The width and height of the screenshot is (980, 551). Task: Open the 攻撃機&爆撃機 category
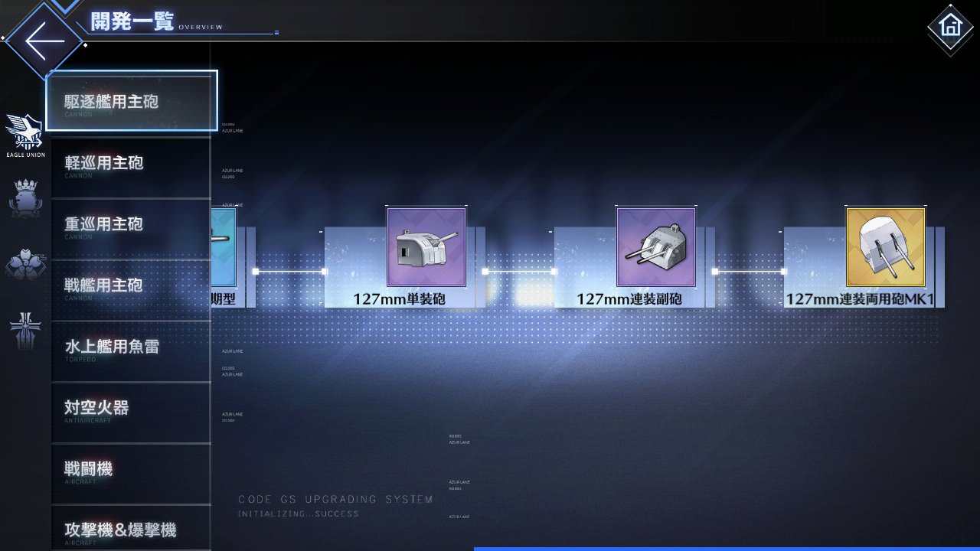click(x=131, y=528)
